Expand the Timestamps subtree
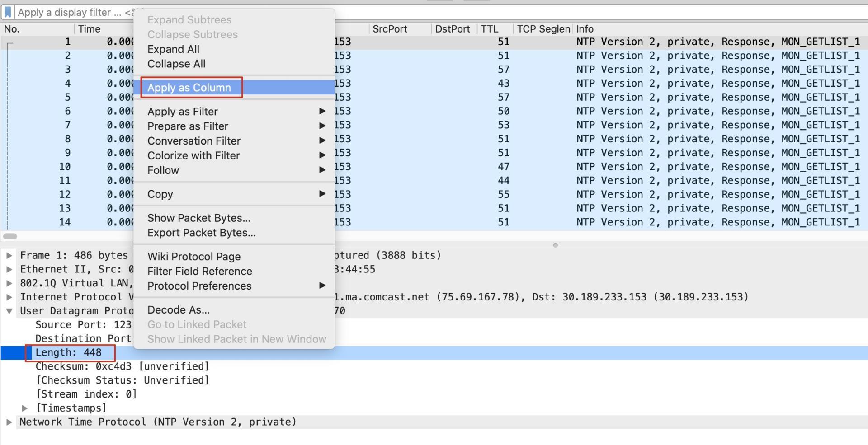 point(24,408)
